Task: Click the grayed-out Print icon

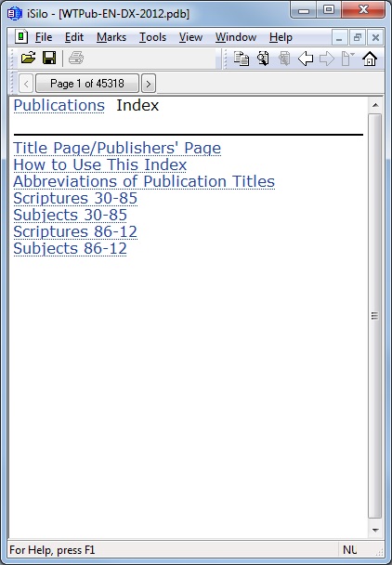Action: 76,58
